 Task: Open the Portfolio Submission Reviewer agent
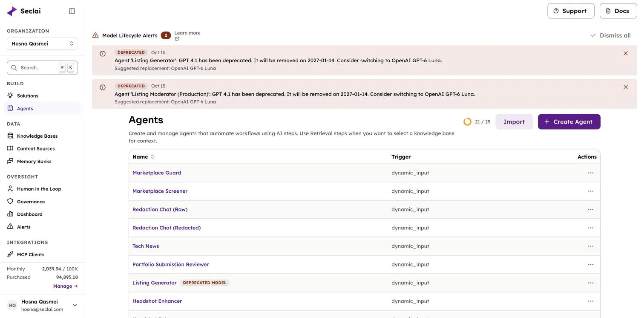[x=171, y=264]
